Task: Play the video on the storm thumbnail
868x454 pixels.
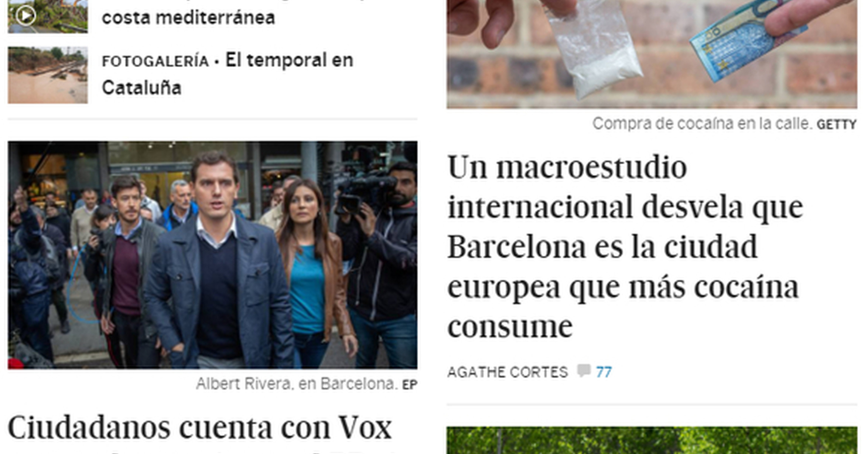Action: click(x=25, y=16)
